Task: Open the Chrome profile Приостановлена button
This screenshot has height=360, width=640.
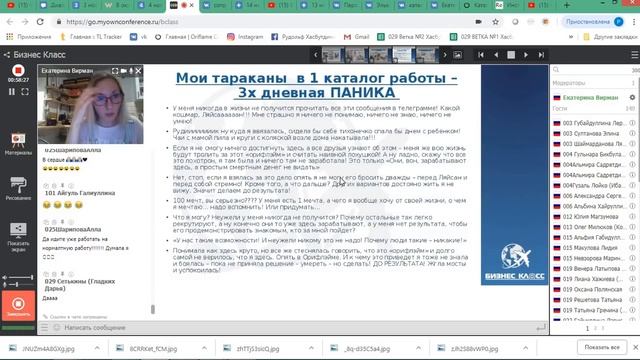Action: pyautogui.click(x=594, y=22)
